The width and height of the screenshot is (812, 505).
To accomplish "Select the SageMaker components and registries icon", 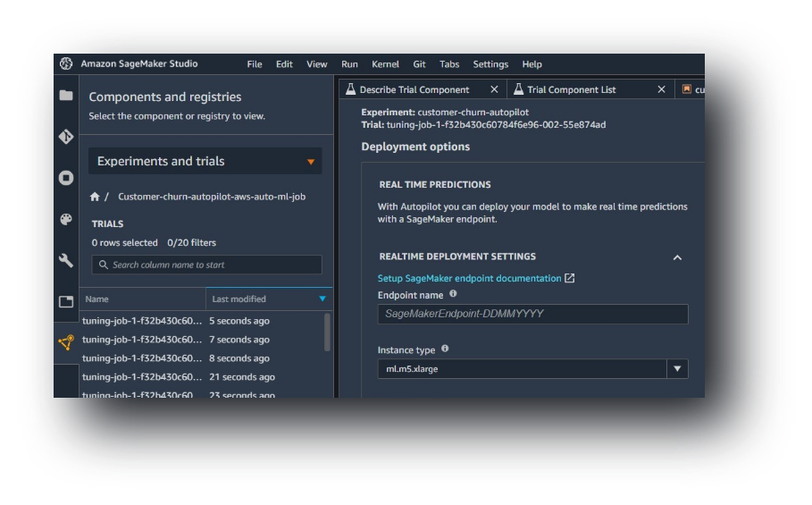I will pyautogui.click(x=66, y=342).
